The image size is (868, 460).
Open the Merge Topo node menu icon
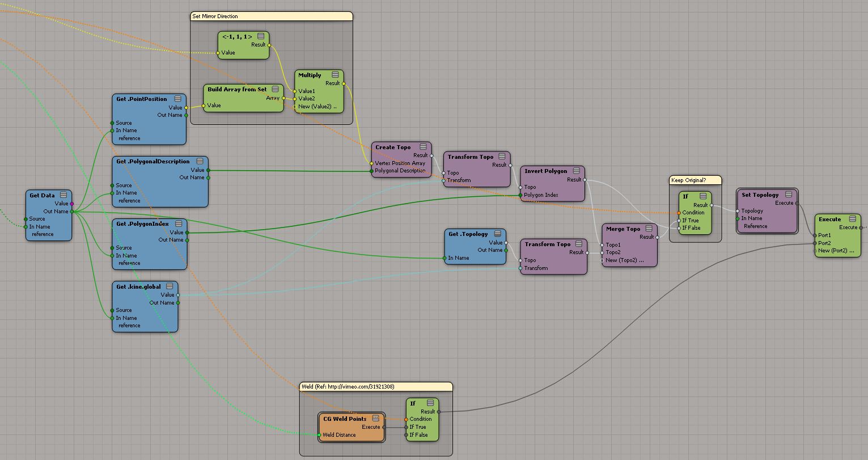point(649,229)
